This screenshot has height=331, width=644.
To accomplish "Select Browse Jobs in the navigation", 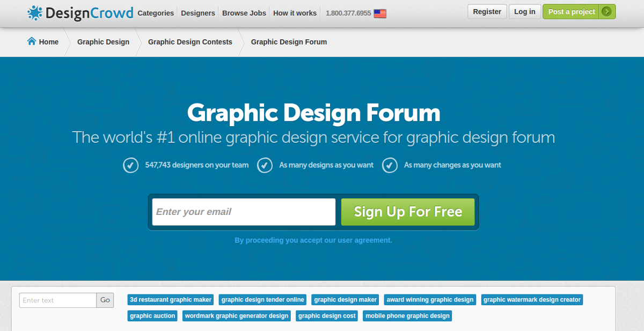I will (x=244, y=13).
